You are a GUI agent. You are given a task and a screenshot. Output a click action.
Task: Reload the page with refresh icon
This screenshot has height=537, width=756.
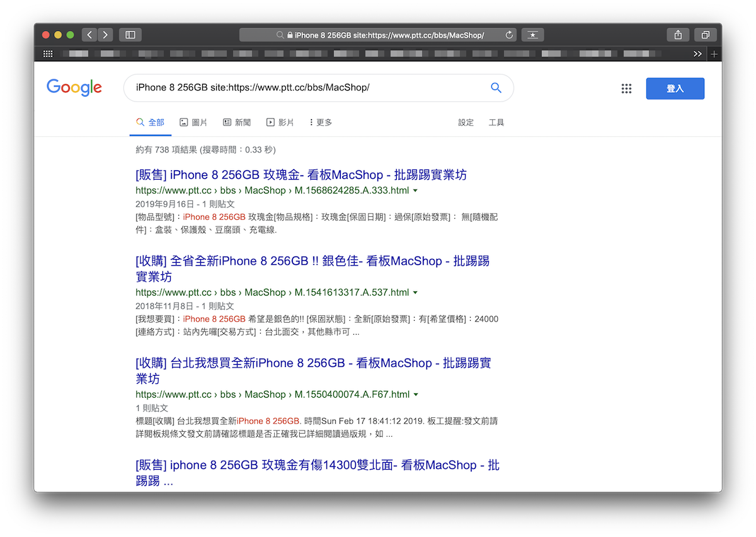click(x=509, y=35)
